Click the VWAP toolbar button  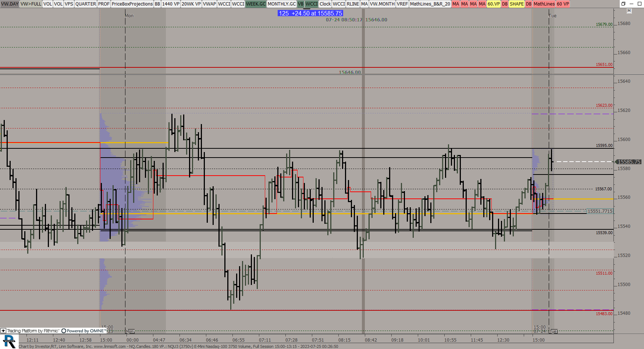(x=209, y=4)
